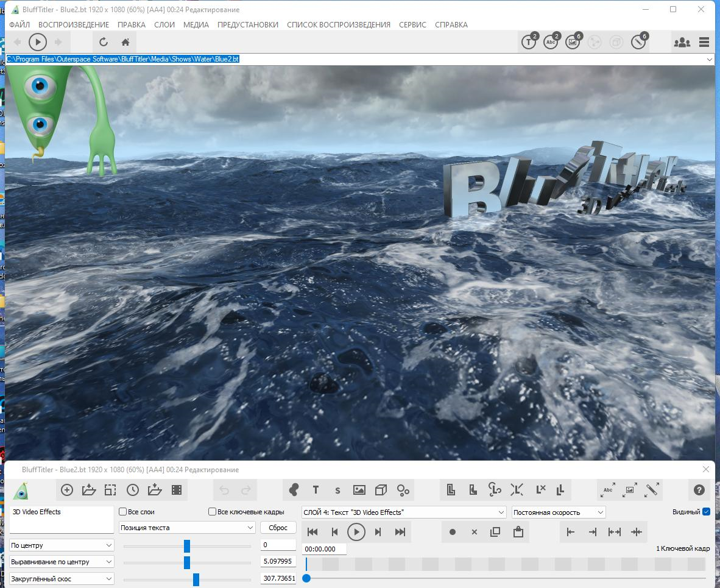Open the СЛОЙ 4 layer selector dropdown
Viewport: 720px width, 588px height.
404,512
